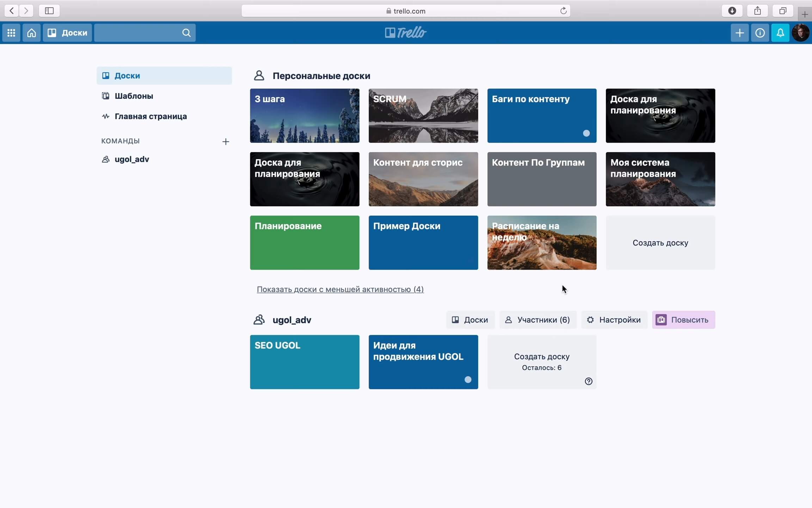The image size is (812, 508).
Task: Open Контент По Группам board
Action: coord(542,179)
